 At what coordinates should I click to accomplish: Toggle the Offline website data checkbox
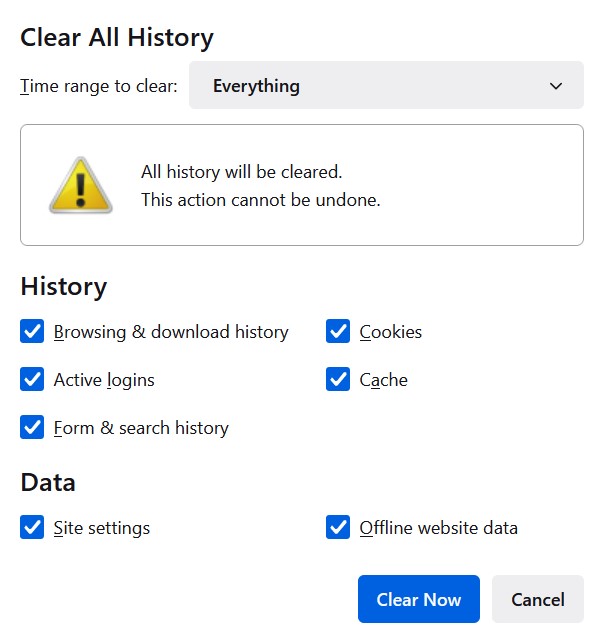coord(338,528)
